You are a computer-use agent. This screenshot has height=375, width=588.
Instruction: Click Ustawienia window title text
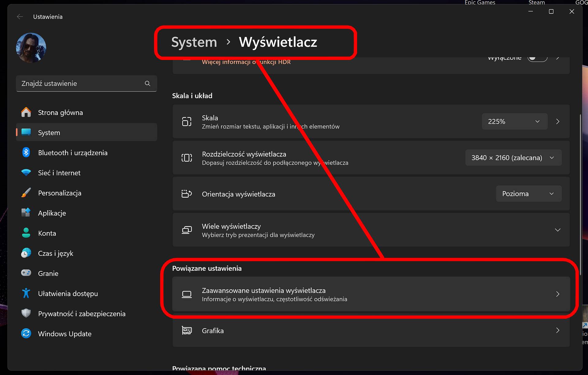point(48,17)
